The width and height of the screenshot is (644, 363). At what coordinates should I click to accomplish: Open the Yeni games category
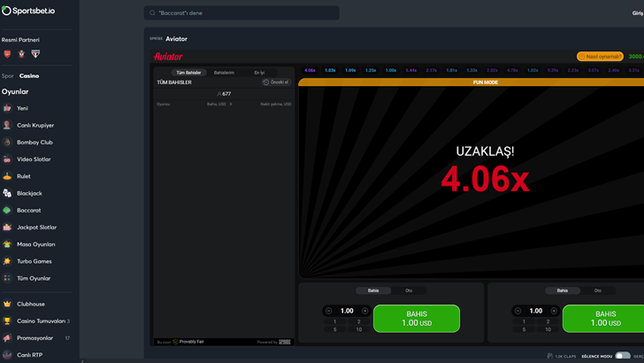tap(22, 108)
